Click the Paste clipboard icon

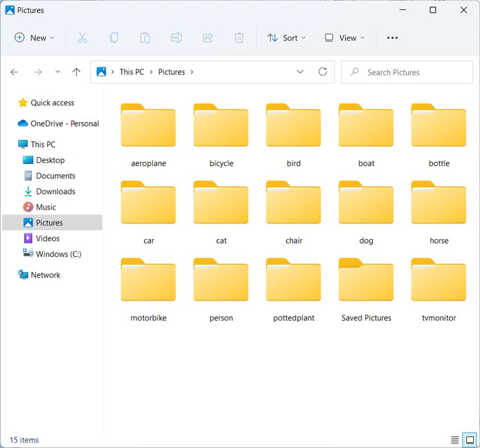coord(145,38)
